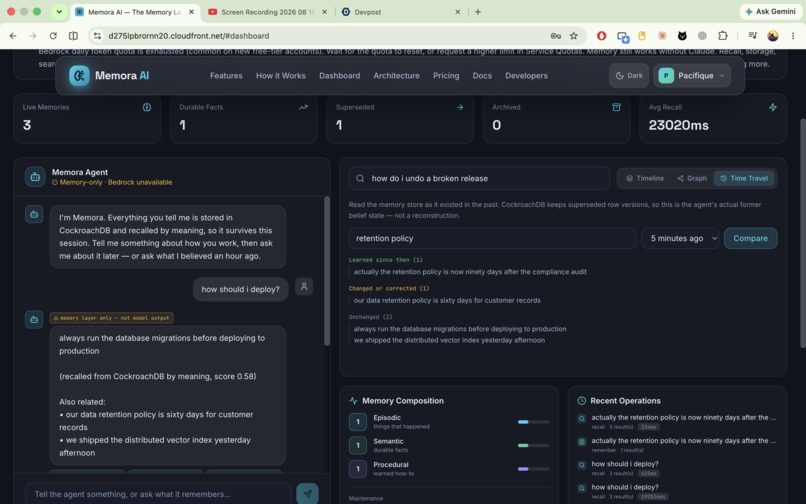Click 'Memory-only · Bedrock unavailable' status
The image size is (806, 504).
(x=112, y=182)
